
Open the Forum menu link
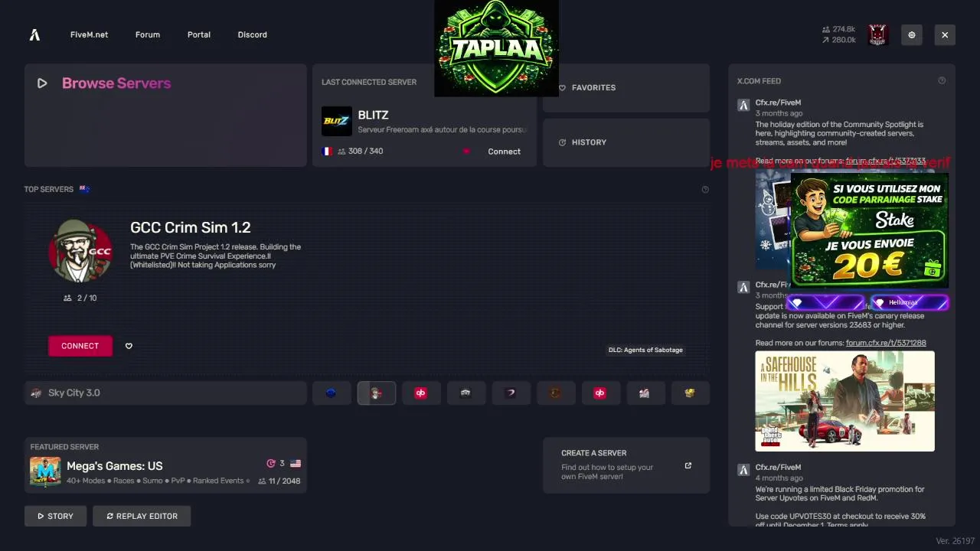pyautogui.click(x=148, y=34)
